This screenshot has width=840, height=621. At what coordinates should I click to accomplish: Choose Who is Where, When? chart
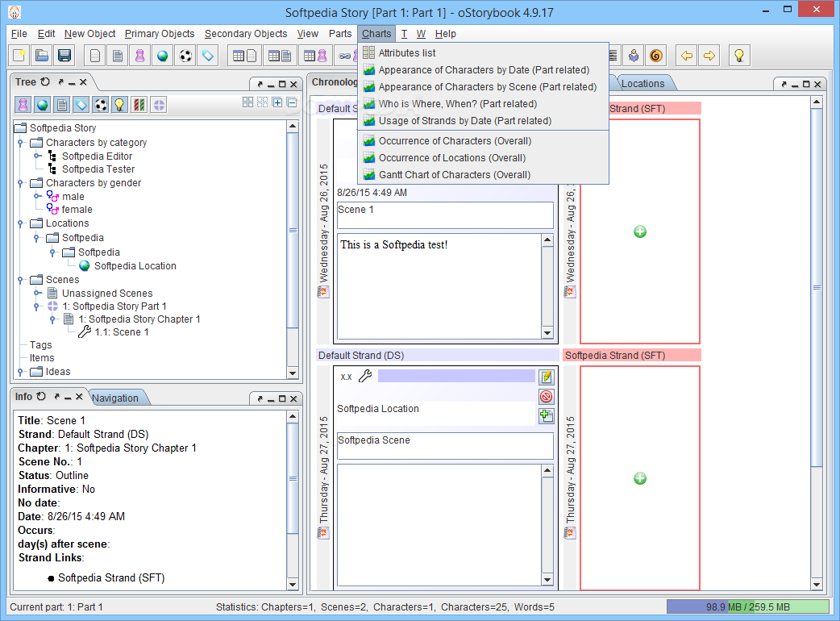coord(483,104)
